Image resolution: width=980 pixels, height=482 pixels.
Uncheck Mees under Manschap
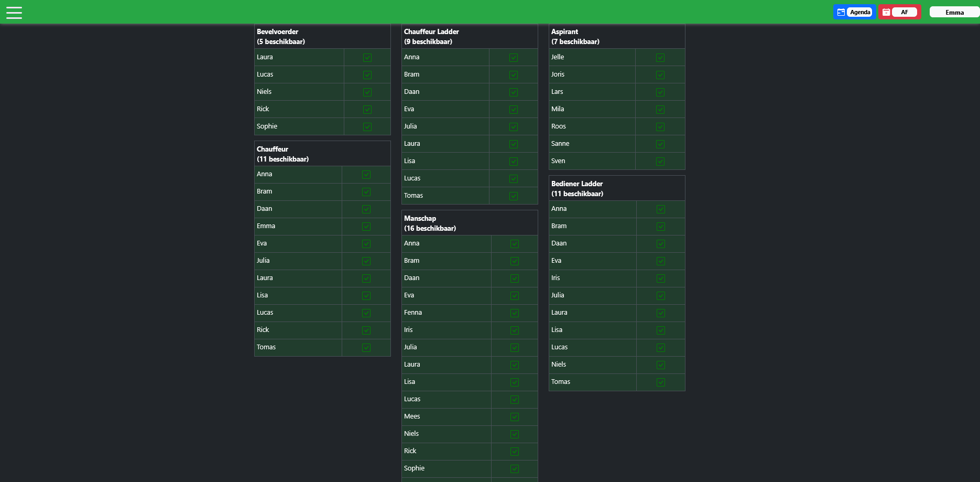tap(514, 416)
